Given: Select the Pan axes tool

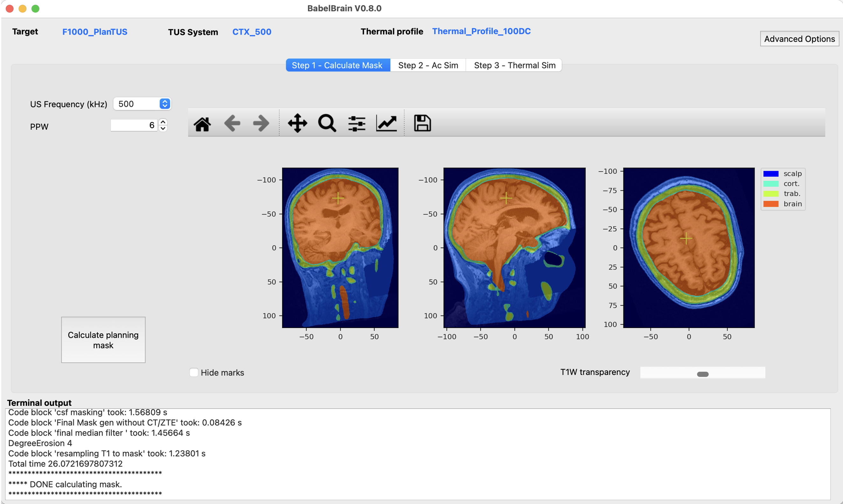Looking at the screenshot, I should coord(297,123).
